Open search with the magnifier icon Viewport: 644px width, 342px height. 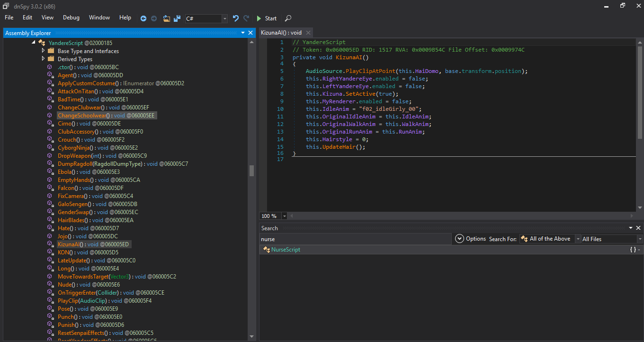(x=288, y=18)
